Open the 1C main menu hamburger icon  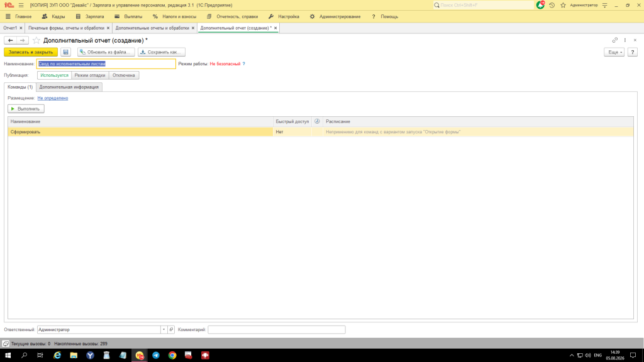[x=21, y=5]
